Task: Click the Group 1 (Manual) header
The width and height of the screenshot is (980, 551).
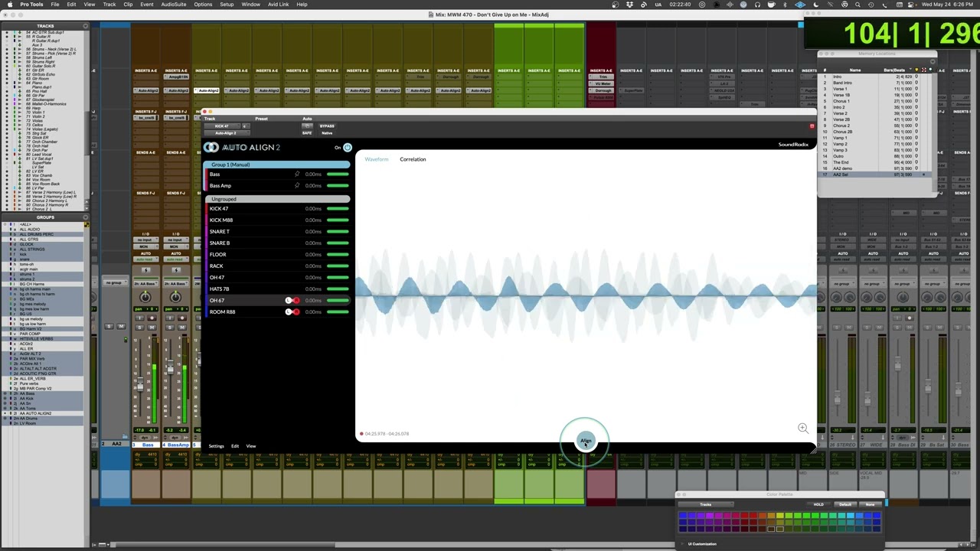Action: pyautogui.click(x=277, y=165)
